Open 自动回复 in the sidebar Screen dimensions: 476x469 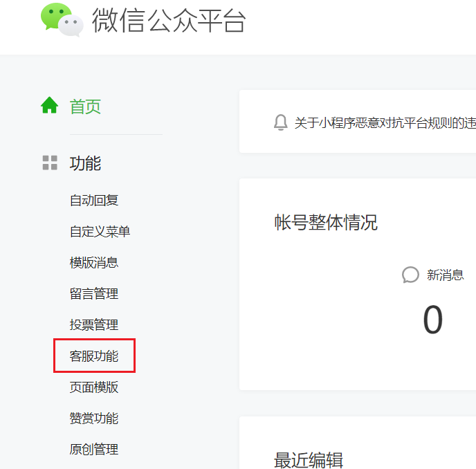94,201
